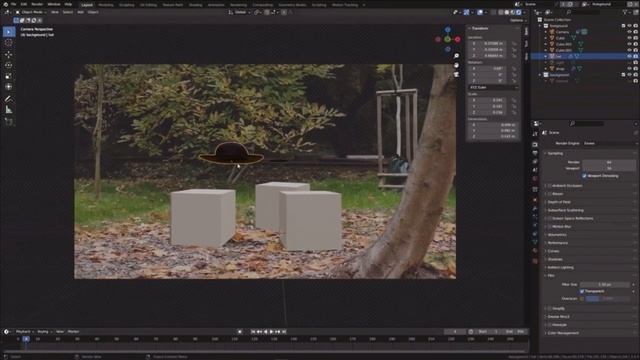640x360 pixels.
Task: Open the viewport Select menu
Action: 68,12
